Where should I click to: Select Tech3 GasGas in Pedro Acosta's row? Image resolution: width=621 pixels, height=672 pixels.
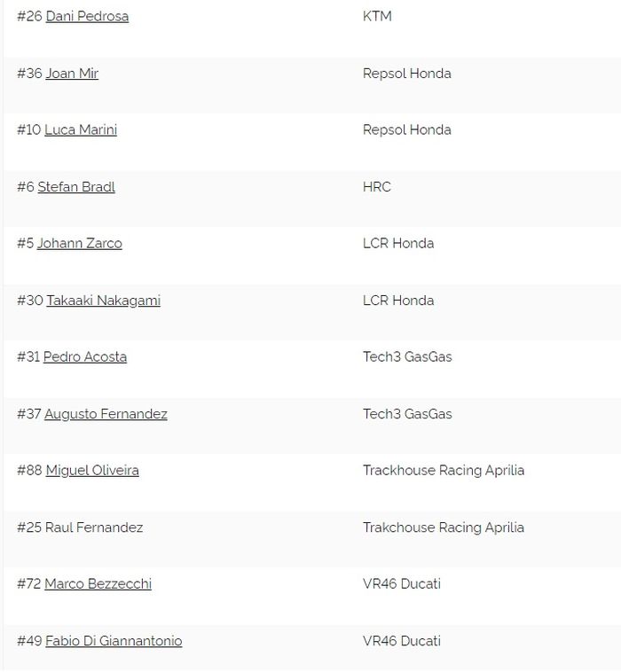[x=407, y=356]
